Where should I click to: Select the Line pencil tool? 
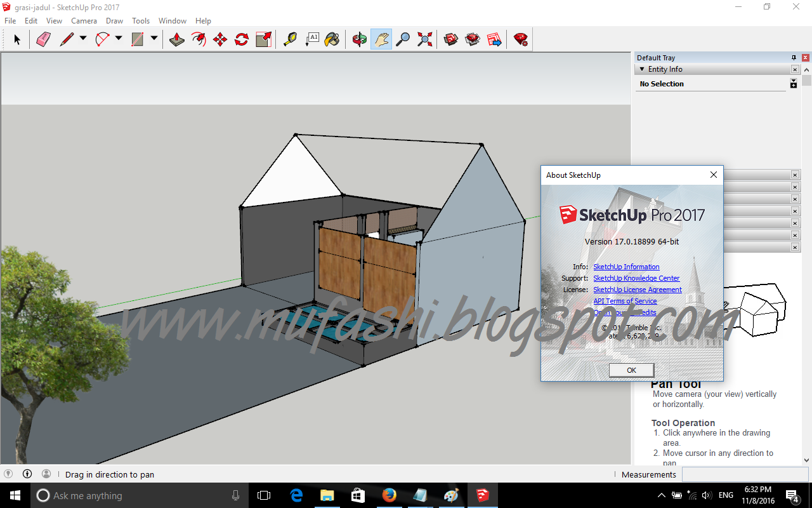click(67, 39)
